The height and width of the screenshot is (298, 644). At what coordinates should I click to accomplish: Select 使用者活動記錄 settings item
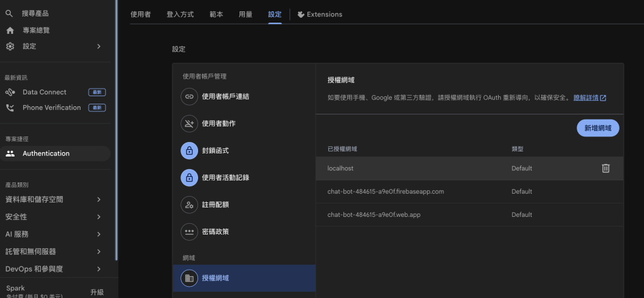(x=244, y=178)
